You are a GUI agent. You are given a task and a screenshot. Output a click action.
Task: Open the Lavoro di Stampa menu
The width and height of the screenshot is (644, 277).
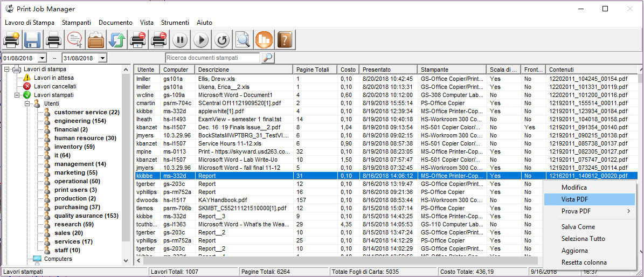[30, 23]
